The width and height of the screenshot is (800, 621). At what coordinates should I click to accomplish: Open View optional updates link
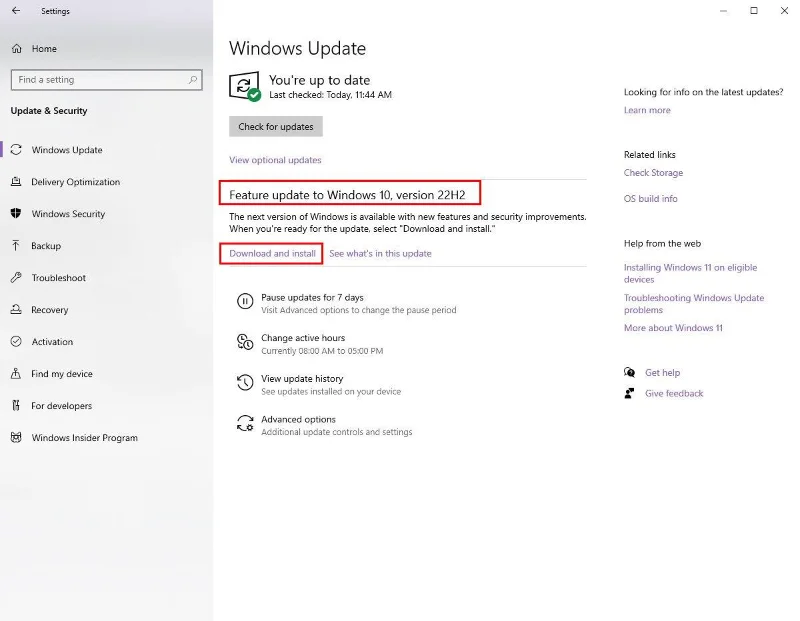[x=275, y=160]
